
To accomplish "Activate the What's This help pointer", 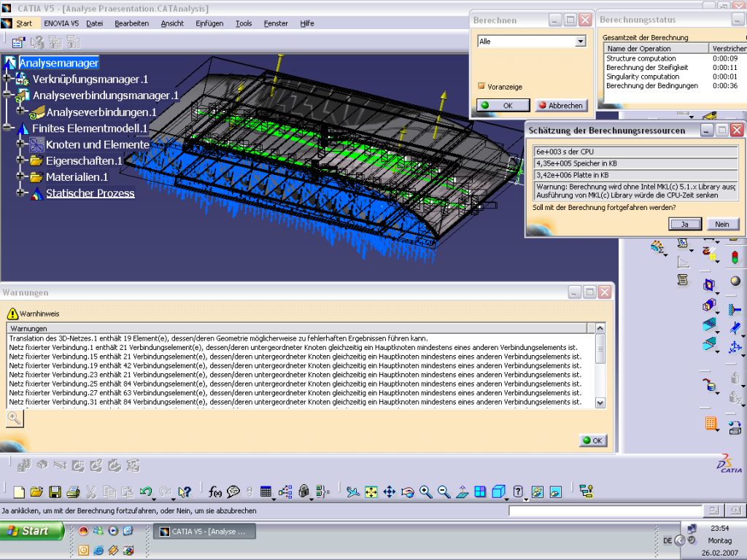I will tap(184, 492).
